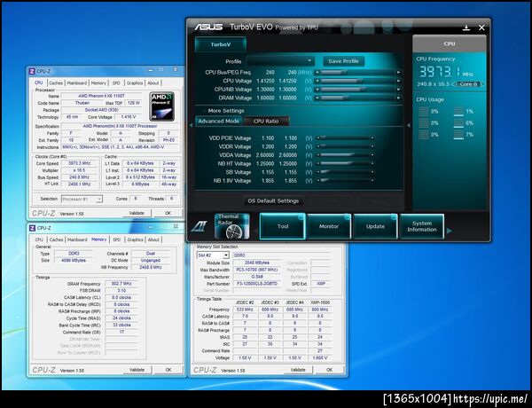Switch to CPU Ratio tab
532x408 pixels.
[x=266, y=122]
